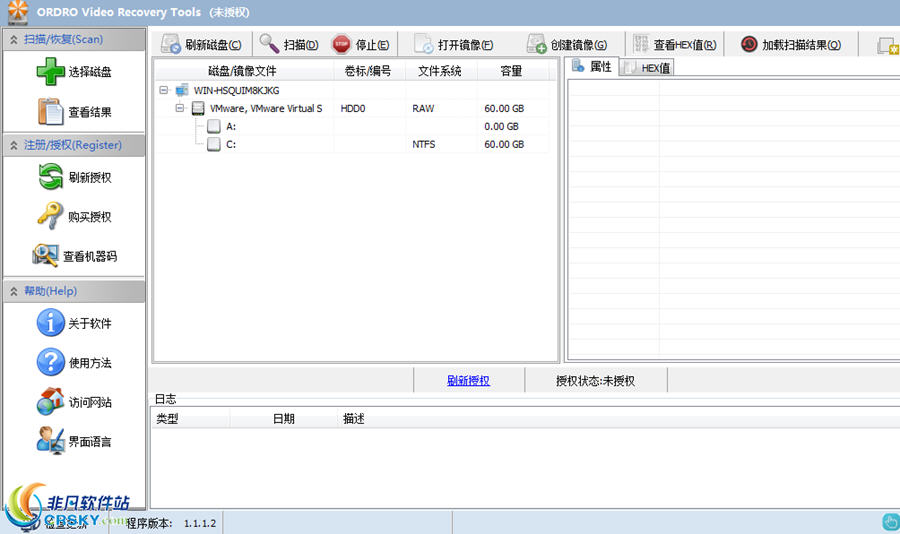The height and width of the screenshot is (534, 900).
Task: Start scanning with the 扫描(D) magnifier icon
Action: (269, 44)
